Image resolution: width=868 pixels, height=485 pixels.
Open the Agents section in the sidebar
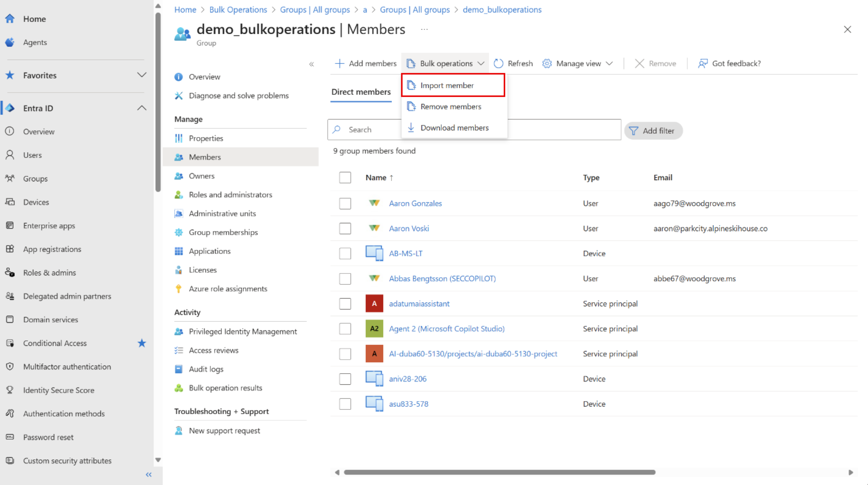[x=35, y=42]
